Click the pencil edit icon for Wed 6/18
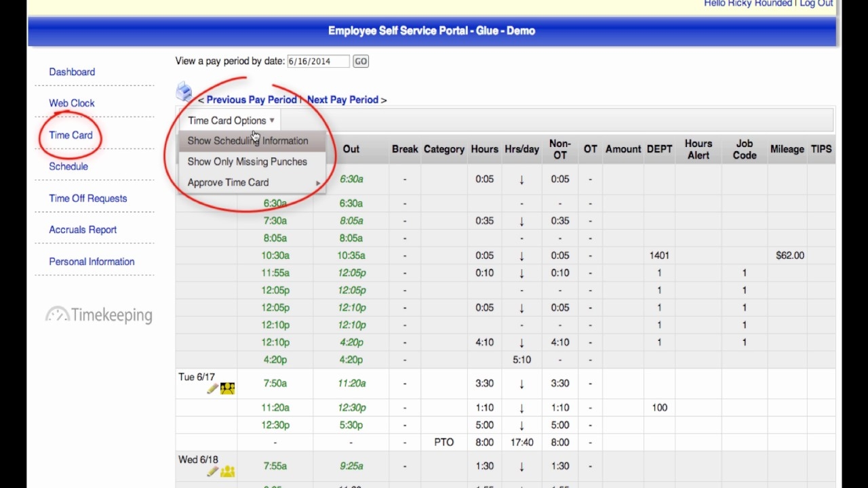This screenshot has width=868, height=488. click(x=212, y=471)
